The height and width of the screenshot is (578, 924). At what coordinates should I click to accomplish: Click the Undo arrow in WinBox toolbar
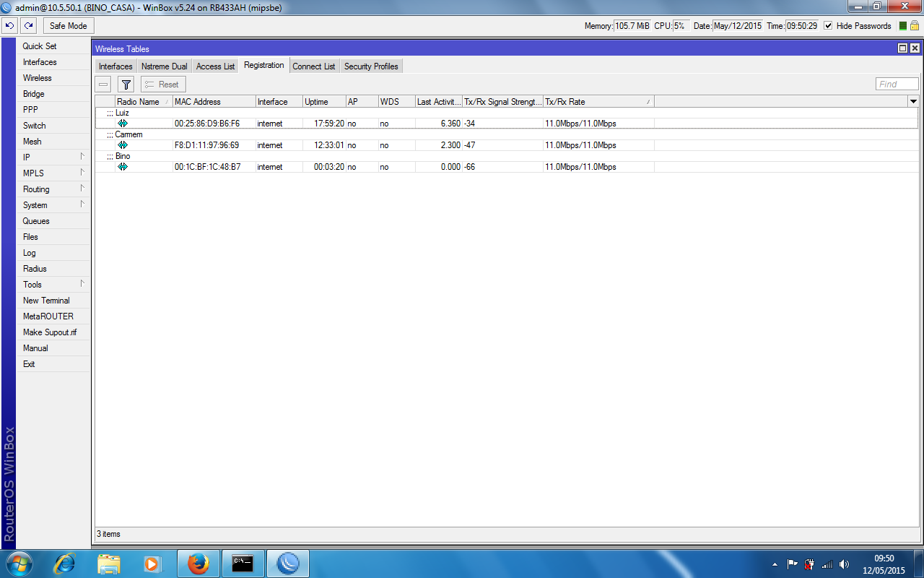[x=9, y=25]
